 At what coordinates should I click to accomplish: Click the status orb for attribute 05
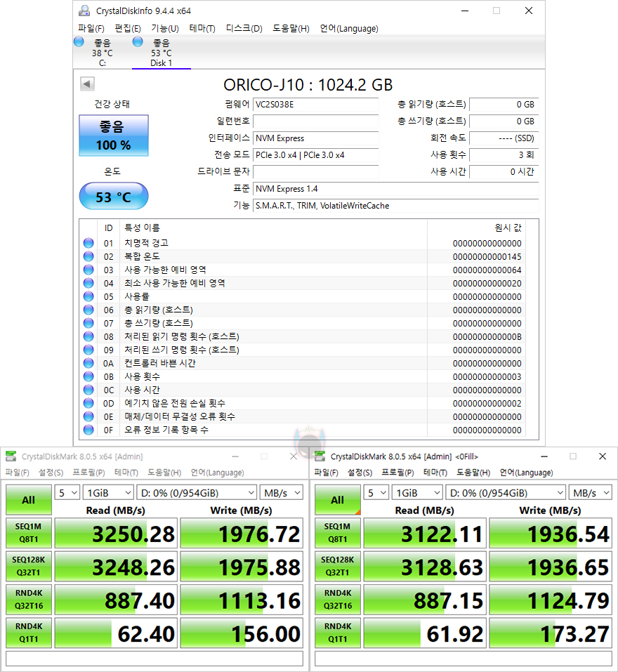(88, 296)
